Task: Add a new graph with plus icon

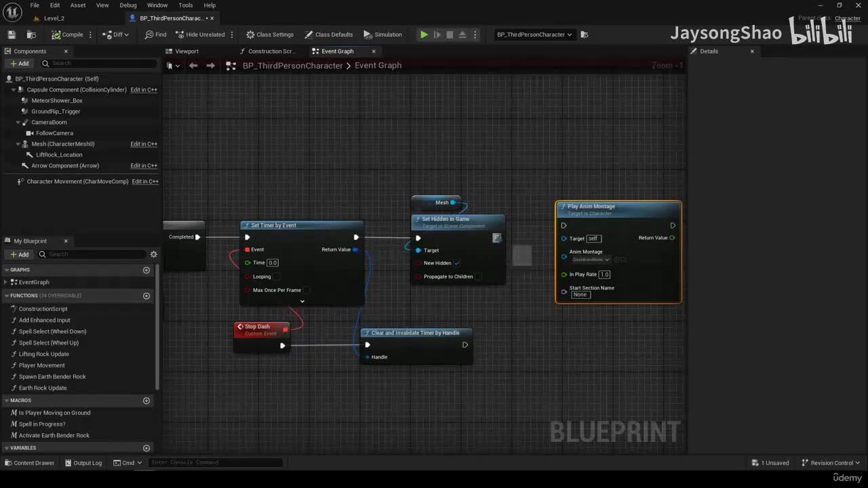Action: point(146,270)
